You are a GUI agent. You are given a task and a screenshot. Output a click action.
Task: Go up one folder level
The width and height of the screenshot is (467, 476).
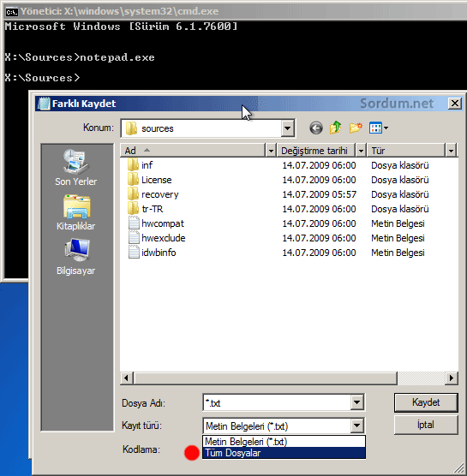(x=335, y=128)
